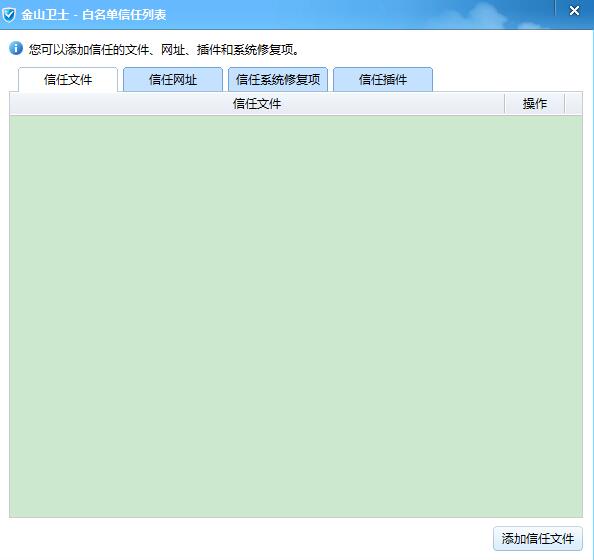Click the 添加信任文件 button
594x560 pixels.
[x=538, y=538]
